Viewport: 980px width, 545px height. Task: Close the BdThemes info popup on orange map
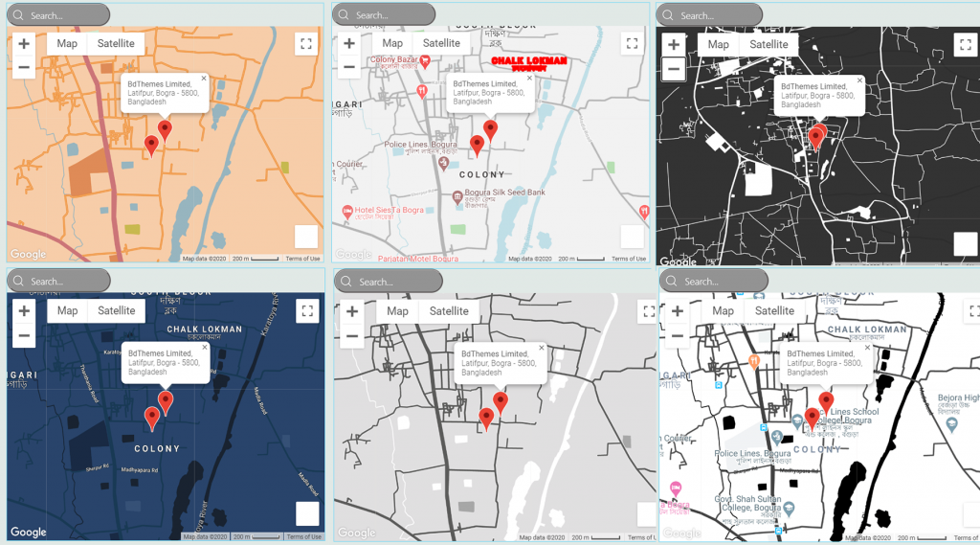204,79
